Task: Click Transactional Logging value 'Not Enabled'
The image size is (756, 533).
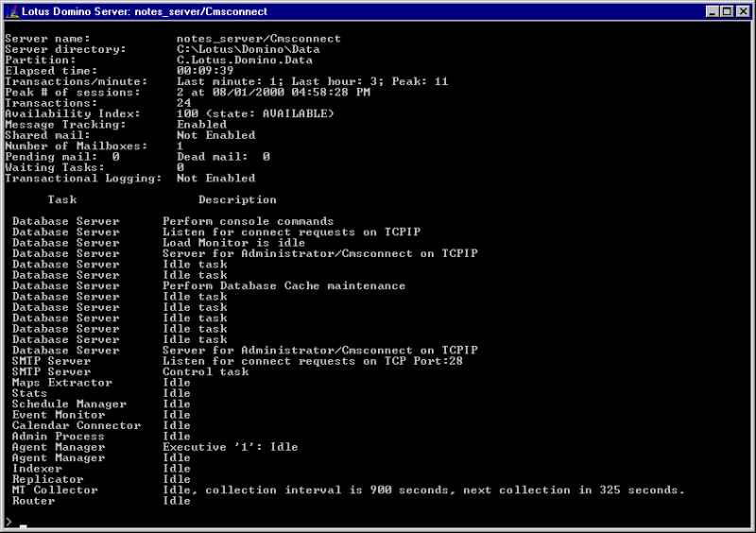Action: [x=215, y=179]
